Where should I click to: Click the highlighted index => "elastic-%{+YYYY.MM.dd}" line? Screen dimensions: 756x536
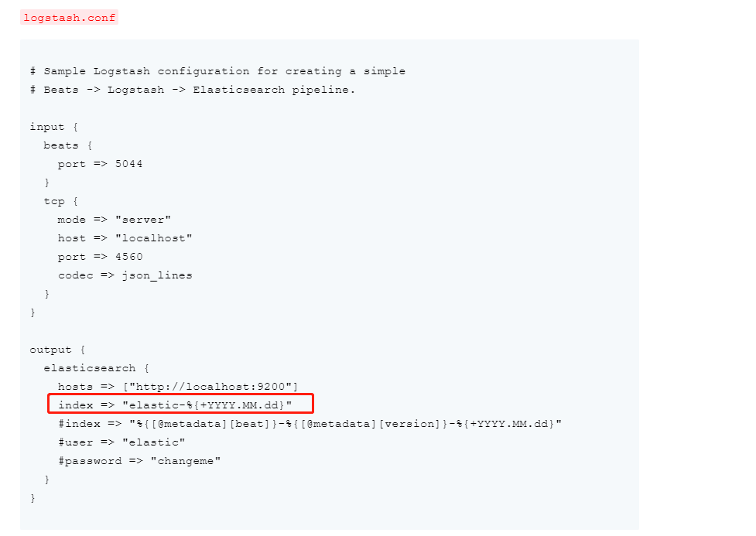point(175,405)
